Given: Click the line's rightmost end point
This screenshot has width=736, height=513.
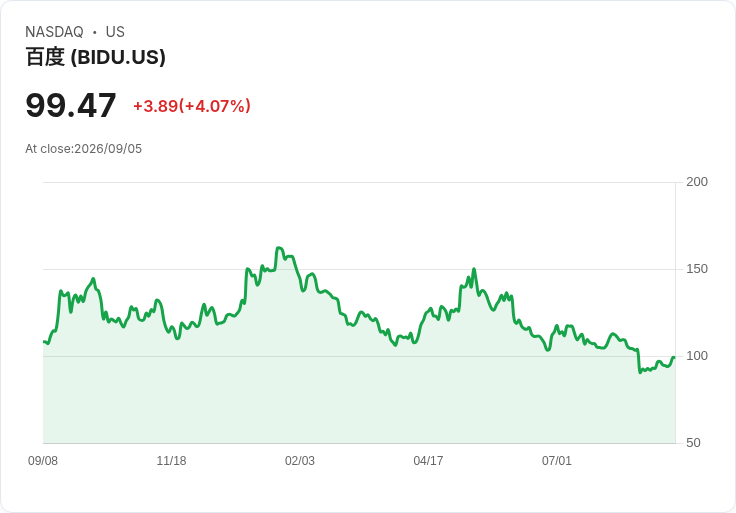Looking at the screenshot, I should 674,358.
